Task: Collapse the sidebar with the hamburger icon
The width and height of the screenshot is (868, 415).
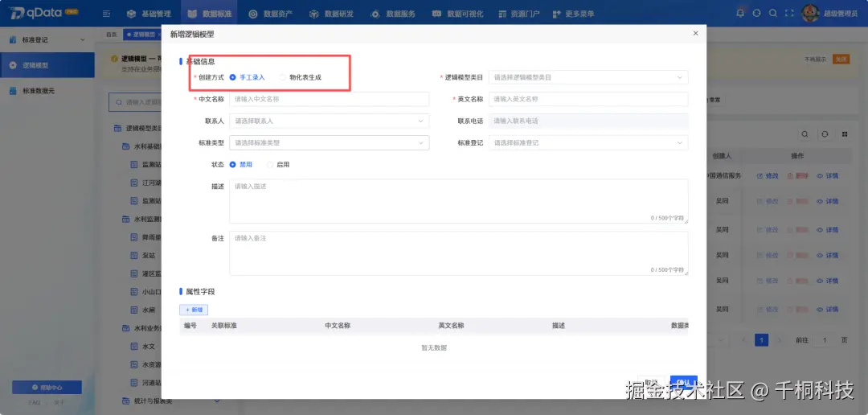Action: (x=106, y=14)
